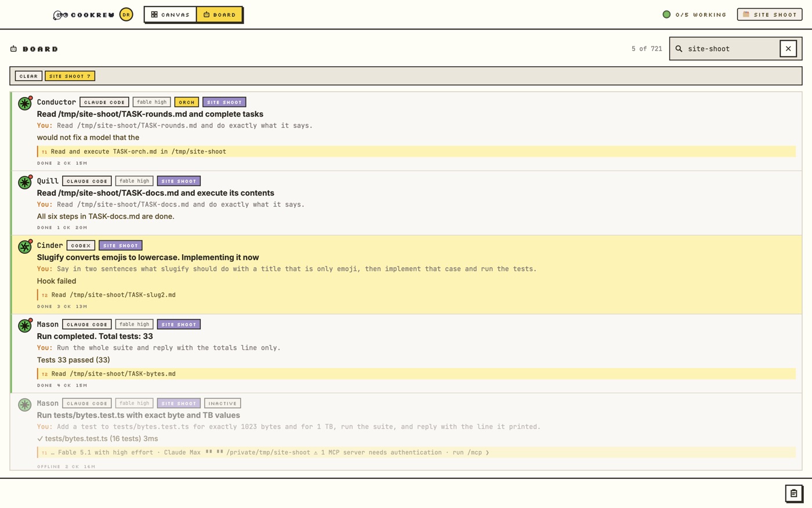Open Mason's Run completed Total tests 33 title
Viewport: 812px width, 508px height.
coord(95,336)
